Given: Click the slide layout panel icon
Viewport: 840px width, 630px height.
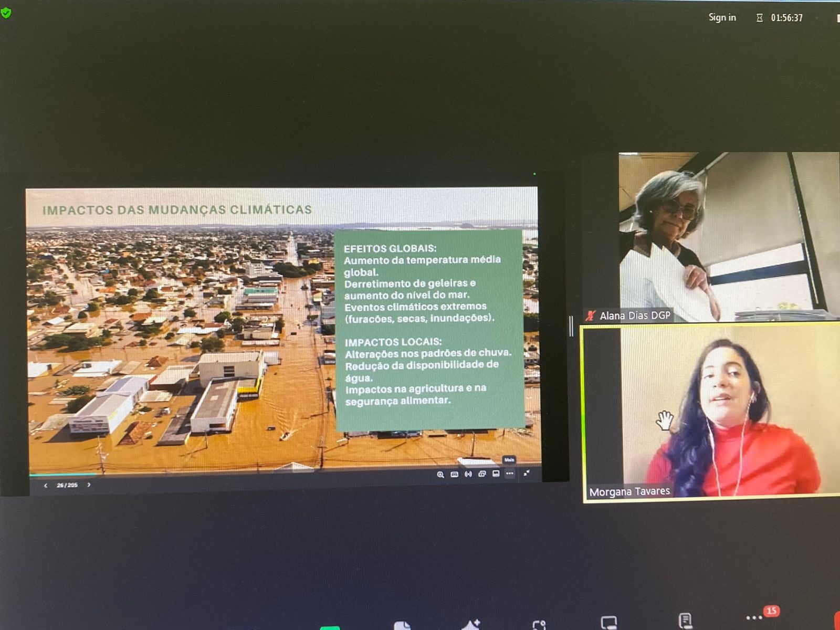Looking at the screenshot, I should coord(496,474).
